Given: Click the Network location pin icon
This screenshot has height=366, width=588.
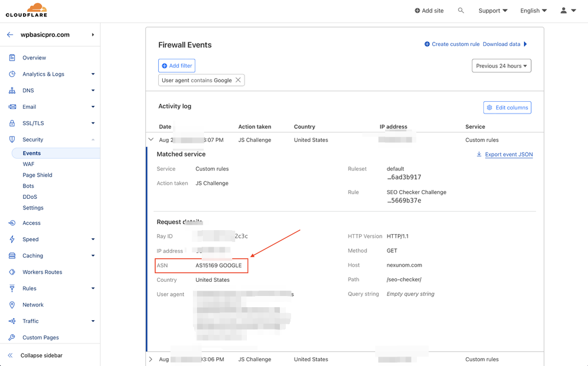Looking at the screenshot, I should (x=12, y=305).
